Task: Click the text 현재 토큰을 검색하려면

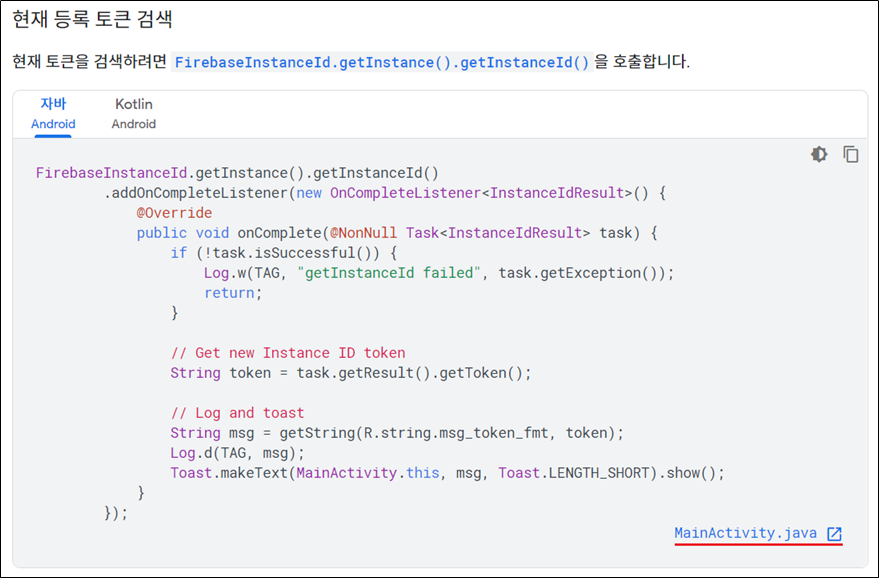Action: (x=90, y=62)
